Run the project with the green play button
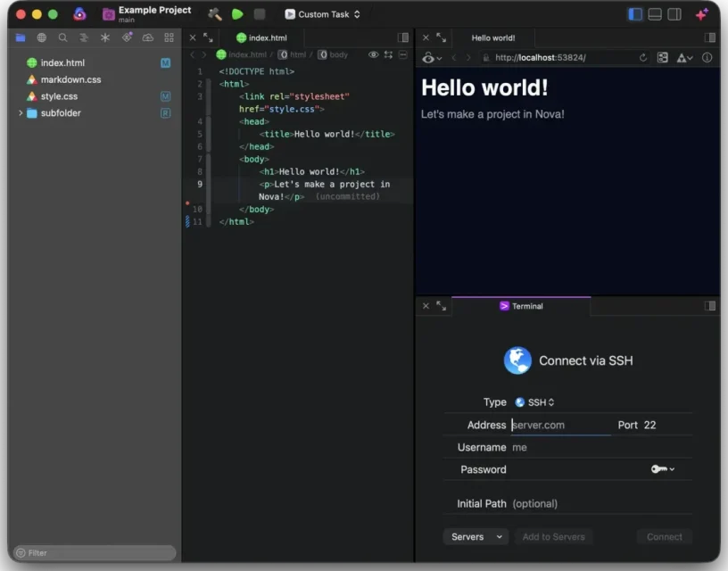The image size is (728, 571). pyautogui.click(x=237, y=14)
